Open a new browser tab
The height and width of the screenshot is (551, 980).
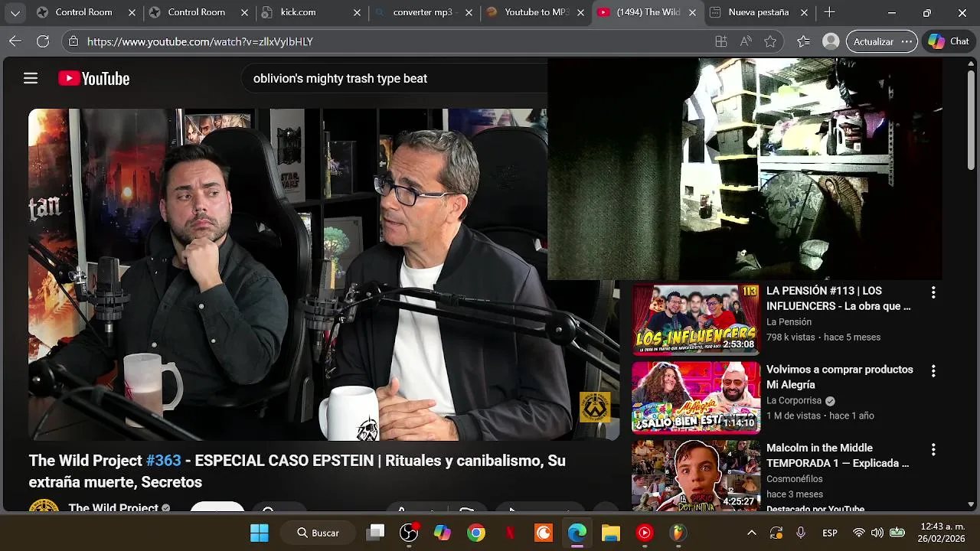tap(829, 12)
